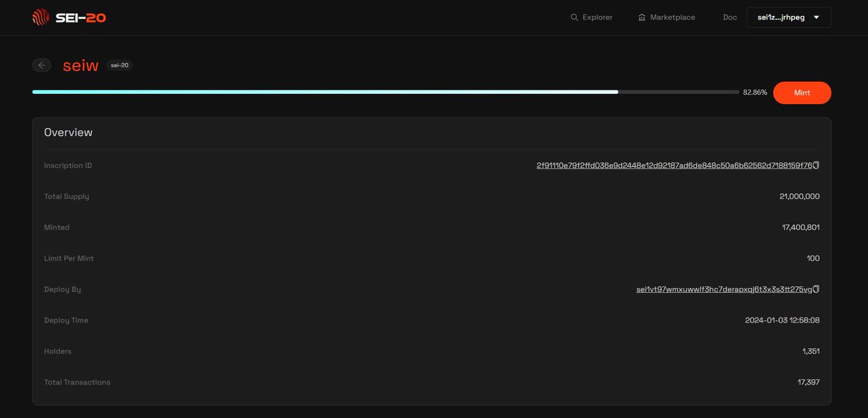Click the SEI-20 logo

pyautogui.click(x=69, y=17)
